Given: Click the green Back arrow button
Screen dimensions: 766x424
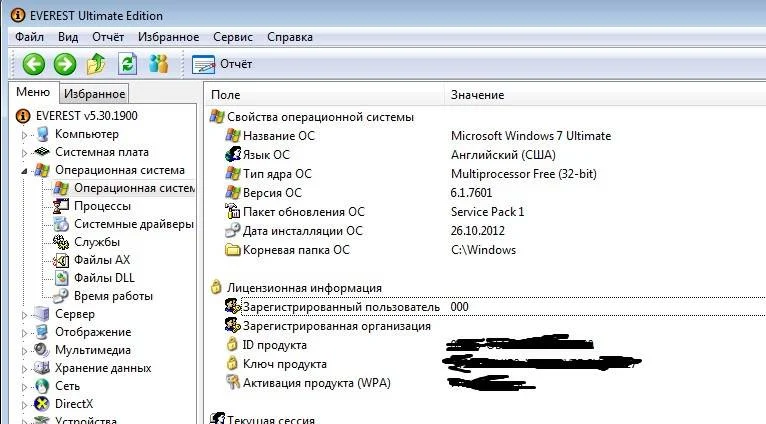Looking at the screenshot, I should point(34,64).
